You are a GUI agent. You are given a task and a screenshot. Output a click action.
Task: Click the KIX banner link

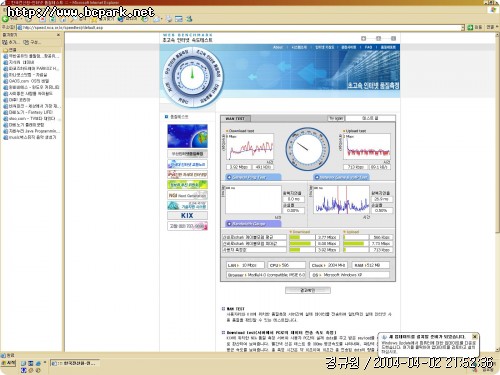(x=187, y=216)
